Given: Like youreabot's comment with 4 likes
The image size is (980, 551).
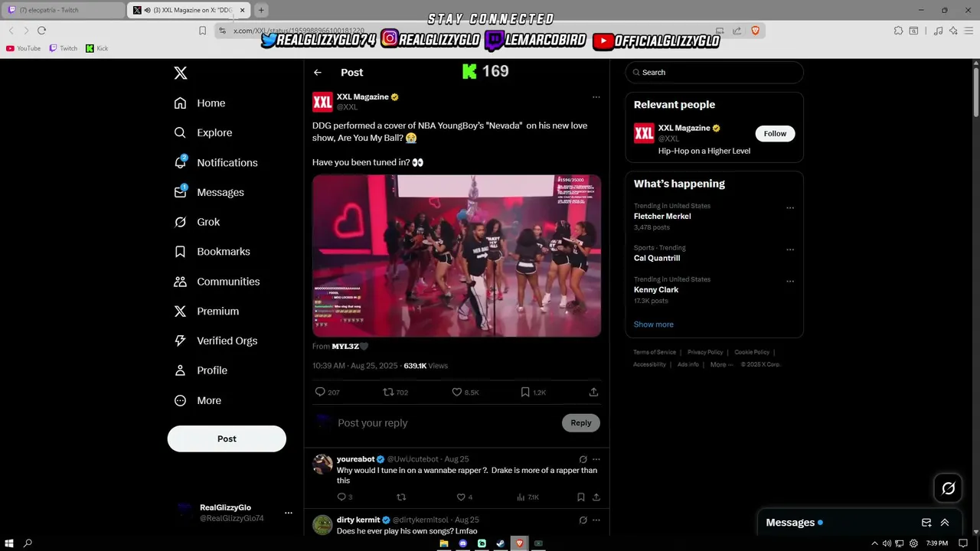Looking at the screenshot, I should click(x=464, y=497).
